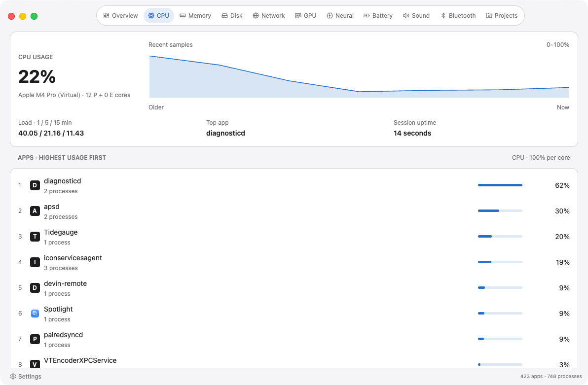Click the pairedsyncd app icon
Screen dimensions: 588x385
(x=35, y=339)
